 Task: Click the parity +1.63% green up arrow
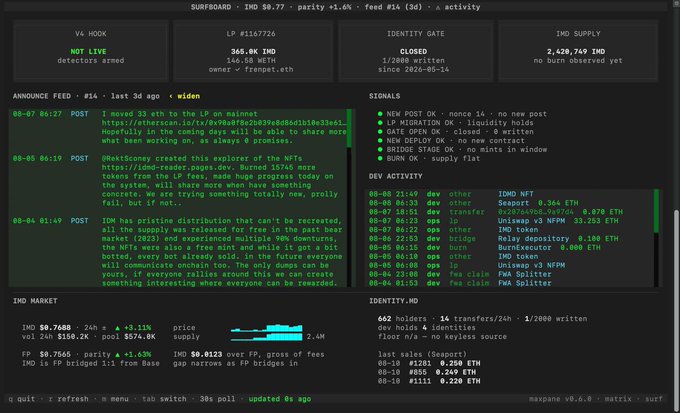118,354
